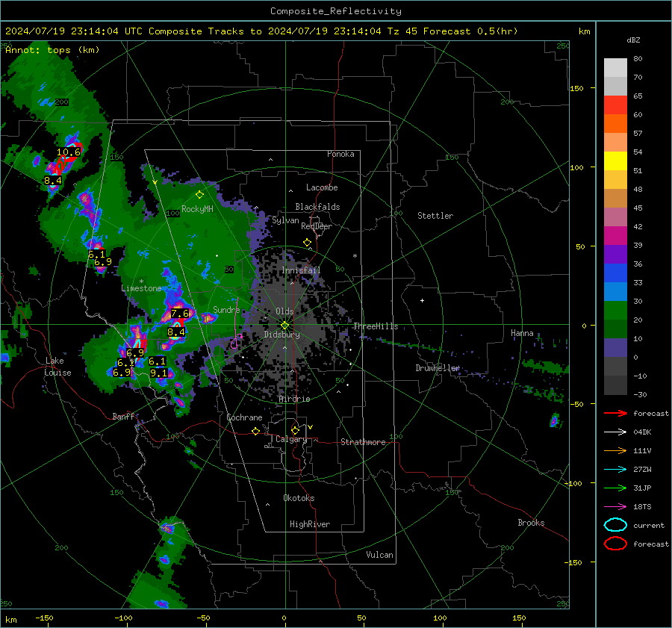Click the Olds town label

pyautogui.click(x=284, y=311)
